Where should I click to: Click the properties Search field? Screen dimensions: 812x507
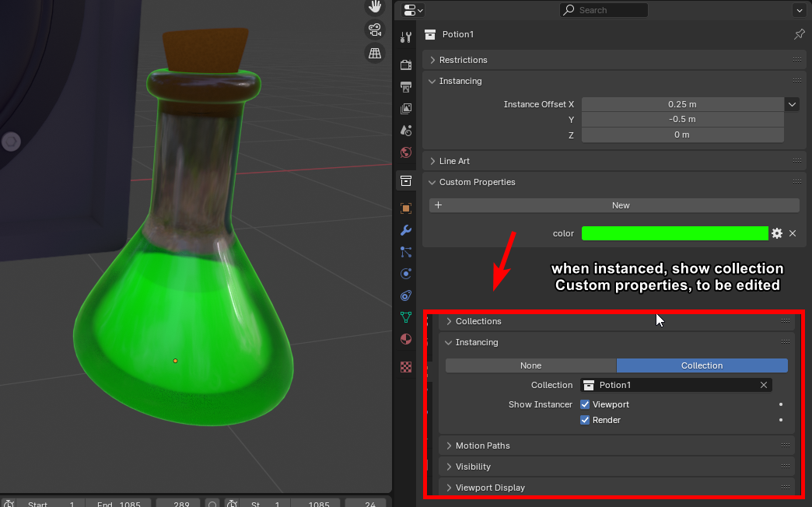pos(604,10)
